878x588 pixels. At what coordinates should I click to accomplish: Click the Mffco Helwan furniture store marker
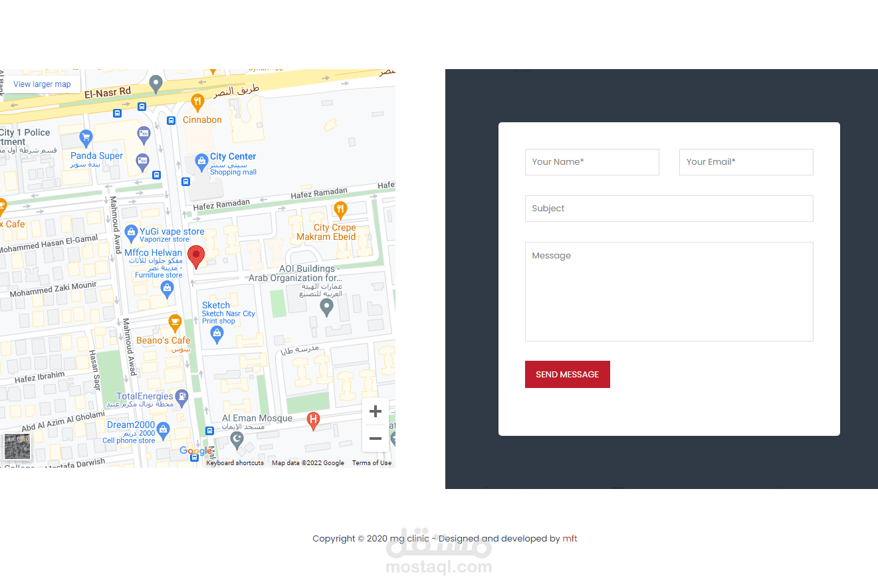pyautogui.click(x=167, y=288)
